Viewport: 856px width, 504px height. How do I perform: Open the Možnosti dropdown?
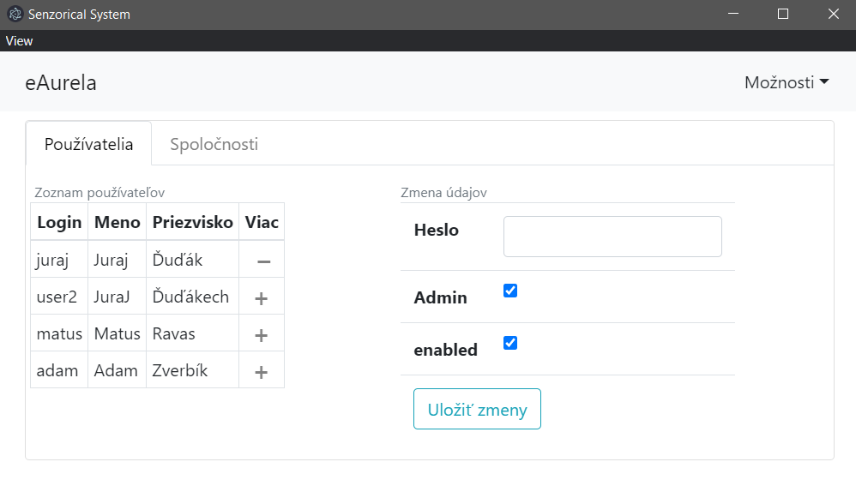click(787, 82)
